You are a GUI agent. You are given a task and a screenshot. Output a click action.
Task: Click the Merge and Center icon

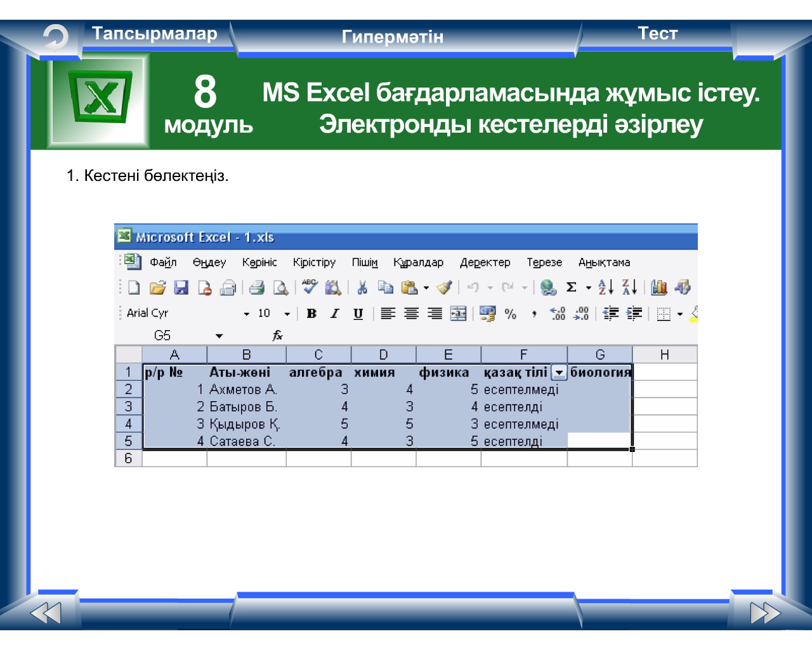458,314
